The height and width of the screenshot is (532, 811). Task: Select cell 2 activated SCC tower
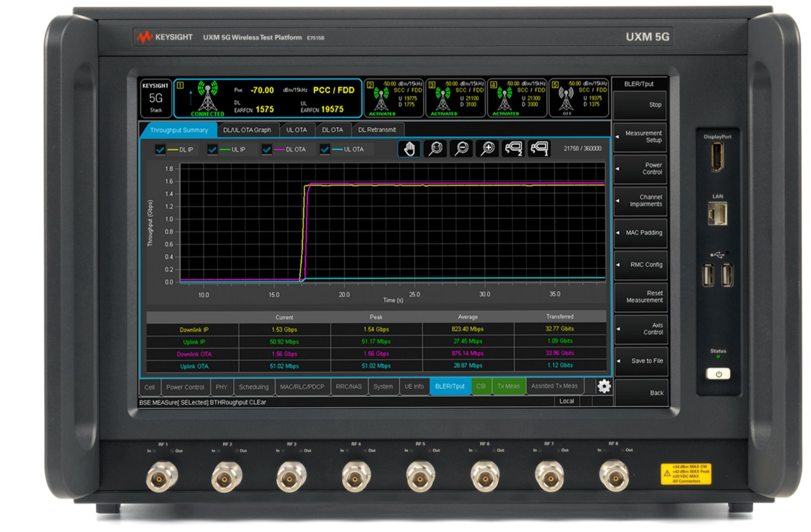click(x=381, y=100)
